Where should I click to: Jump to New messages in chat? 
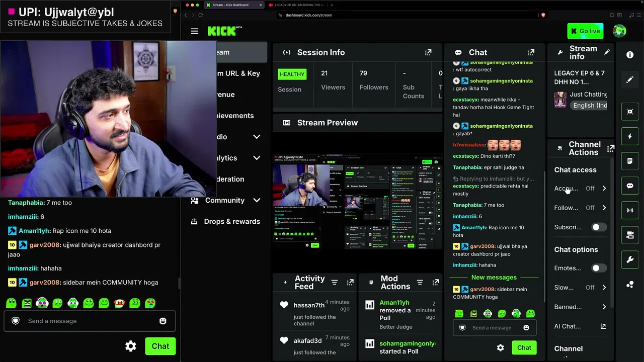494,278
